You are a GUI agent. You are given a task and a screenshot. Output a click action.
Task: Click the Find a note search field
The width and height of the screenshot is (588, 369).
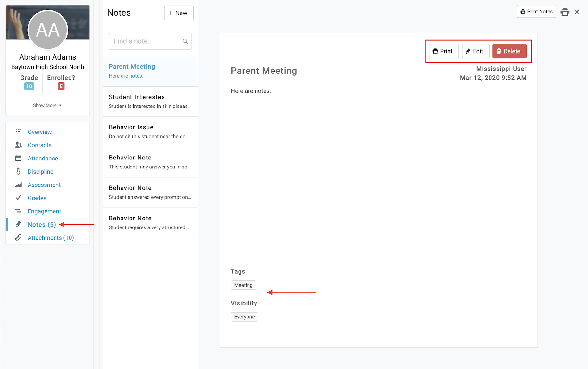click(150, 41)
